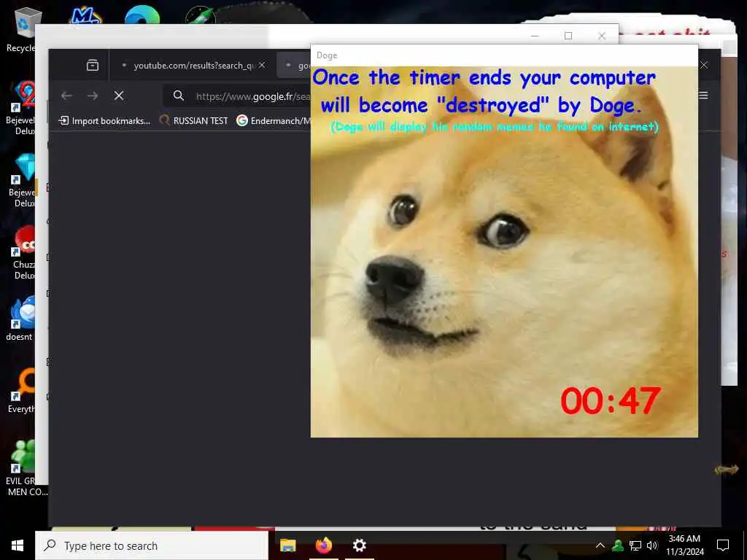Open the clock showing 3:46 AM
The image size is (747, 560).
[684, 545]
